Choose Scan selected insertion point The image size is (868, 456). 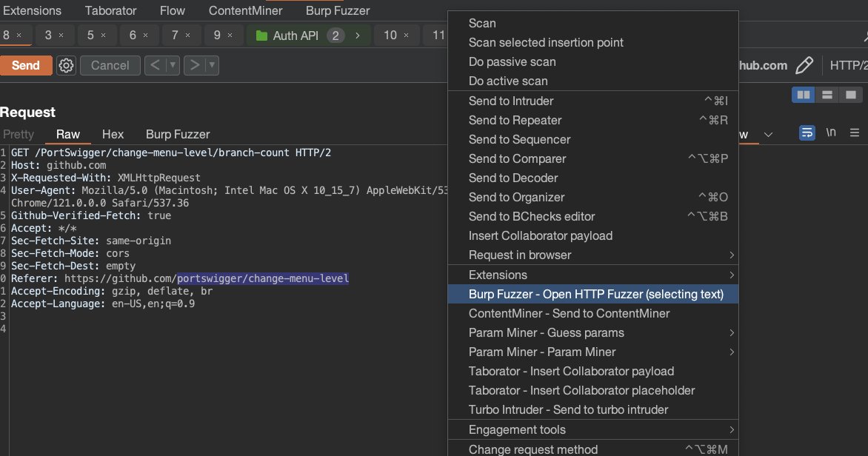coord(593,43)
